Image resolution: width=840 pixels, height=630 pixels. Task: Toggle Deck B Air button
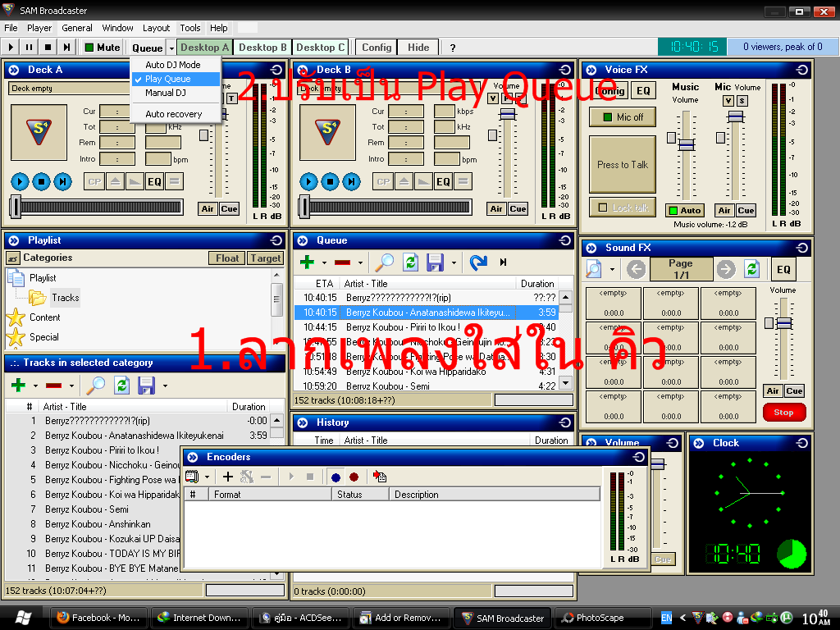tap(496, 209)
